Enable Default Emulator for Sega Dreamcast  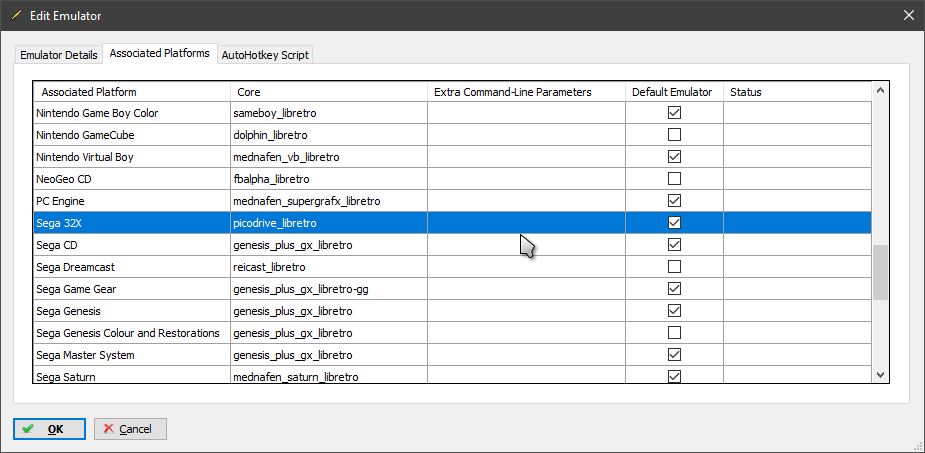(x=674, y=267)
